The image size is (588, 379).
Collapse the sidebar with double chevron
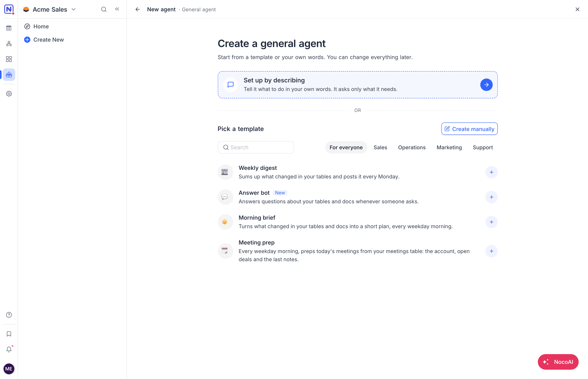(x=117, y=9)
